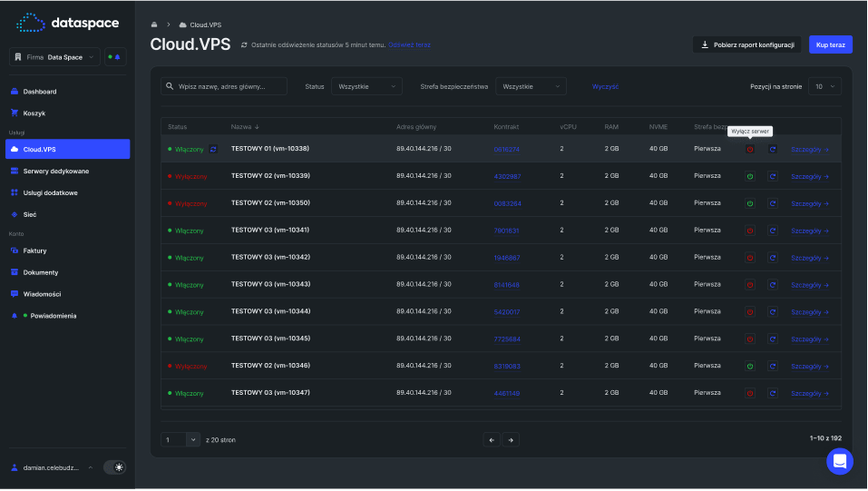The width and height of the screenshot is (868, 491).
Task: Expand the damian.celebudz user menu
Action: pos(54,468)
